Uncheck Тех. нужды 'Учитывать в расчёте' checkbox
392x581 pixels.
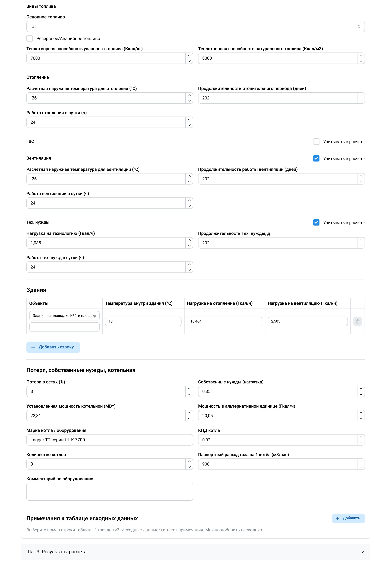click(316, 223)
